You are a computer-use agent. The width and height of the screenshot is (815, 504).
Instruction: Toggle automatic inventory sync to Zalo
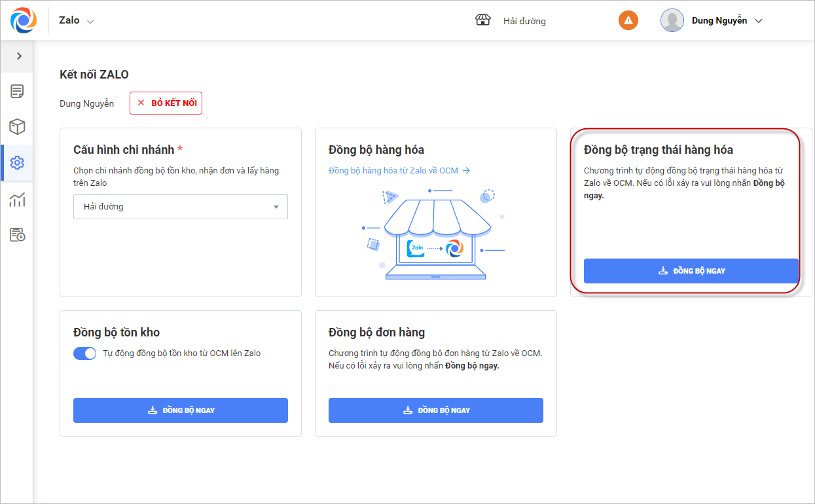[x=85, y=353]
